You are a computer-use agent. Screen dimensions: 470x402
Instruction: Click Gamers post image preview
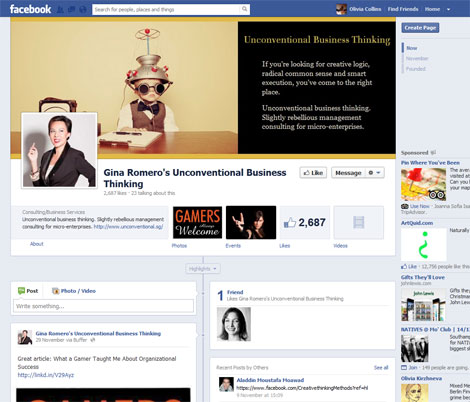click(x=103, y=395)
